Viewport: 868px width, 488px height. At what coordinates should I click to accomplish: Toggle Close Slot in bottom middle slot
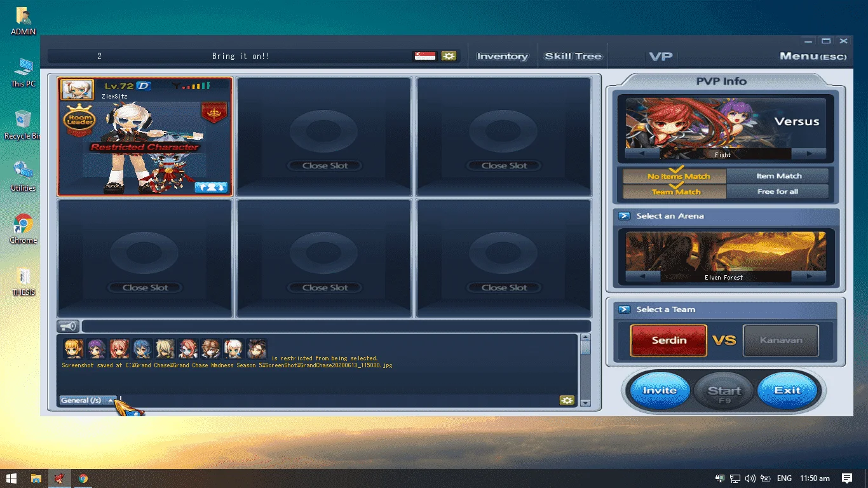point(325,287)
